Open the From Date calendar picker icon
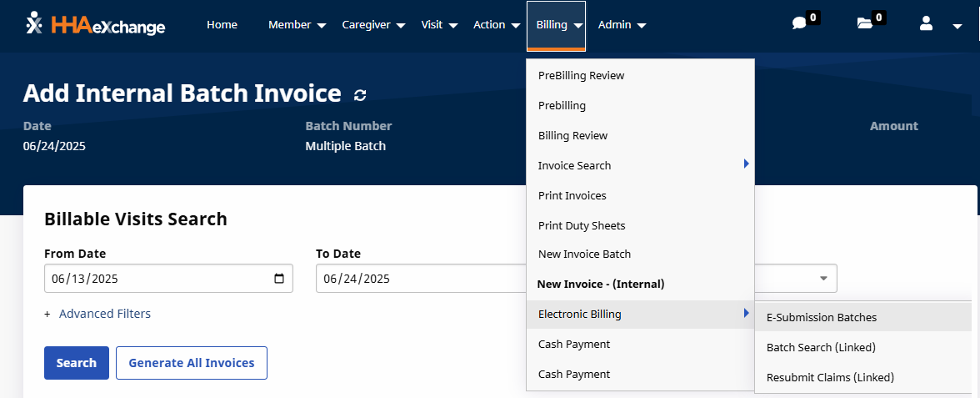Screen dimensions: 980x398 [x=279, y=279]
